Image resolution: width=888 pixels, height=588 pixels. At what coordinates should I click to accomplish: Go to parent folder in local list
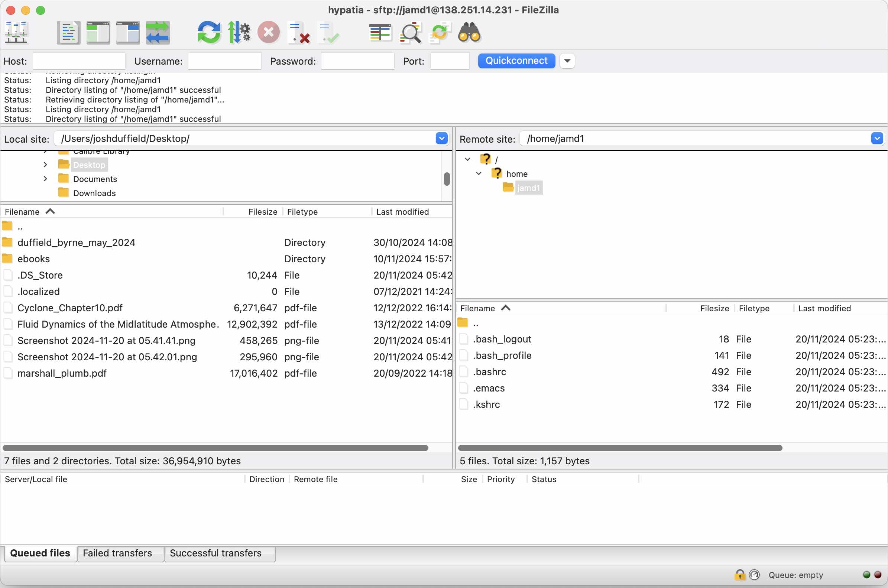(227, 226)
